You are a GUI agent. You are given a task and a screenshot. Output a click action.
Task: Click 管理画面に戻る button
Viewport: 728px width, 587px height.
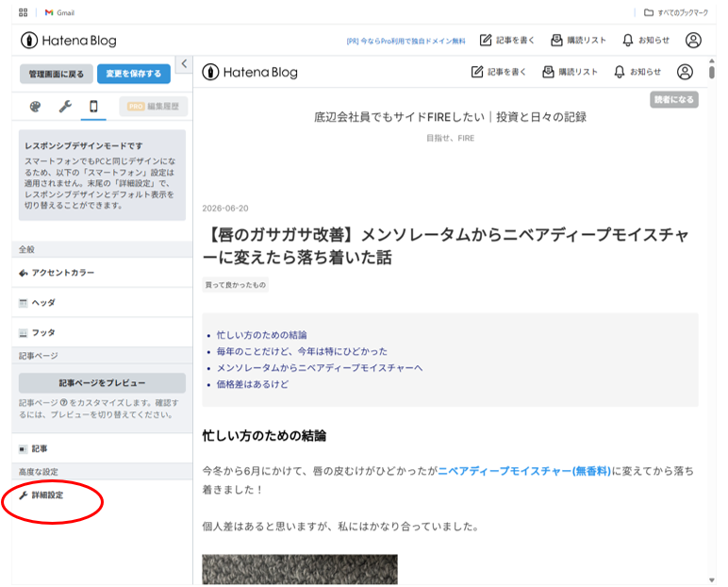57,74
